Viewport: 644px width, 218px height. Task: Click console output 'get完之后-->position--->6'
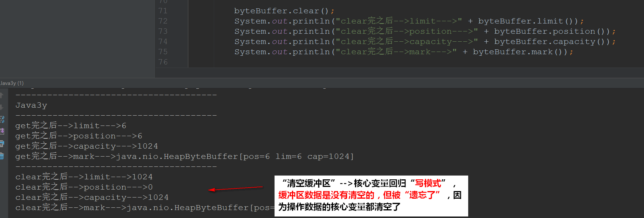(x=79, y=136)
